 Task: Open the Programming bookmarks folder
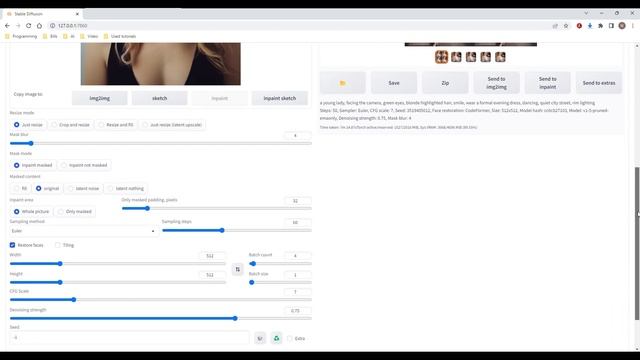[21, 36]
